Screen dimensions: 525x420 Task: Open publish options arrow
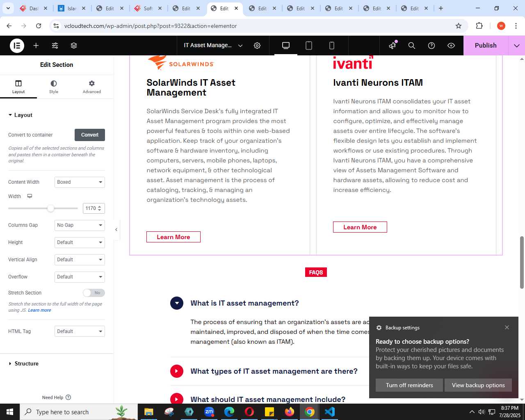[x=517, y=46]
